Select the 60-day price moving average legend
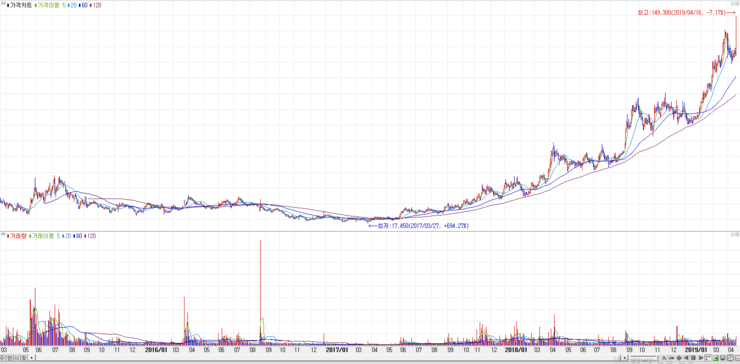 point(84,5)
